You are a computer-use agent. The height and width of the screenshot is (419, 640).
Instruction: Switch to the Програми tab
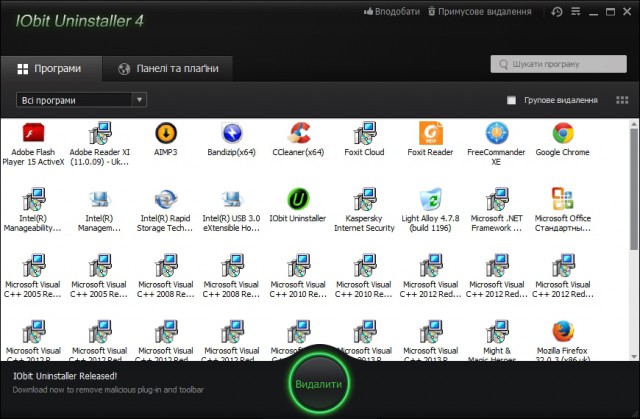pyautogui.click(x=51, y=69)
